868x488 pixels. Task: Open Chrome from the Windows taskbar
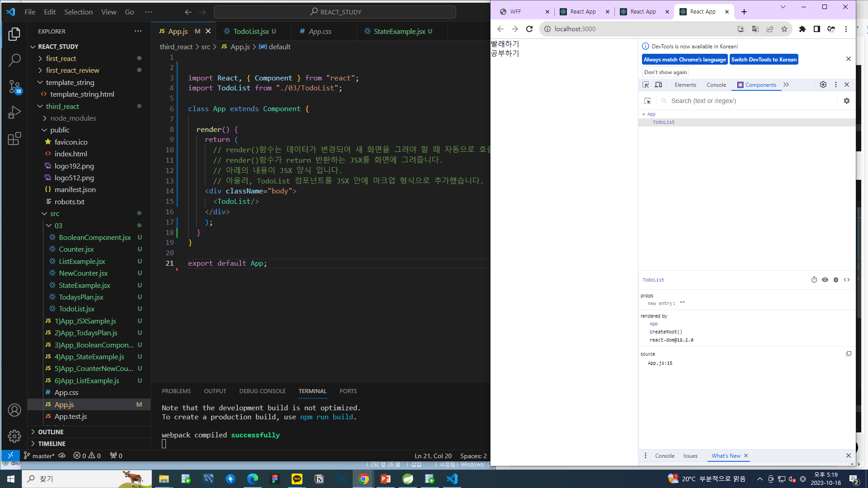tap(363, 479)
